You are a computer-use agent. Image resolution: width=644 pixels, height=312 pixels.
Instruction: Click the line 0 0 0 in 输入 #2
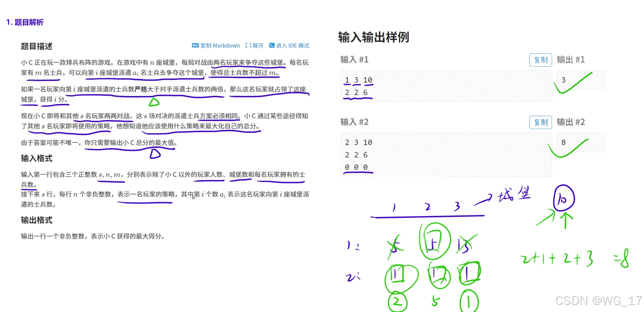(356, 167)
